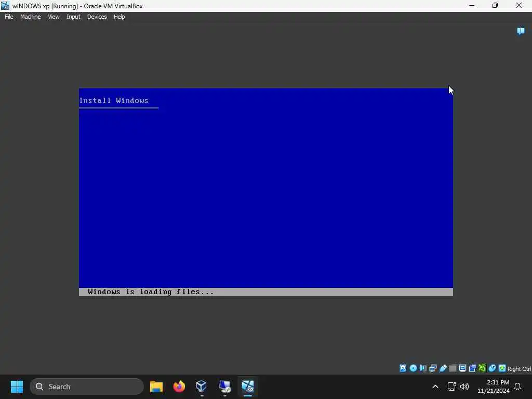Screen dimensions: 532x399
Task: Open the computer setup taskbar icon
Action: coord(224,387)
